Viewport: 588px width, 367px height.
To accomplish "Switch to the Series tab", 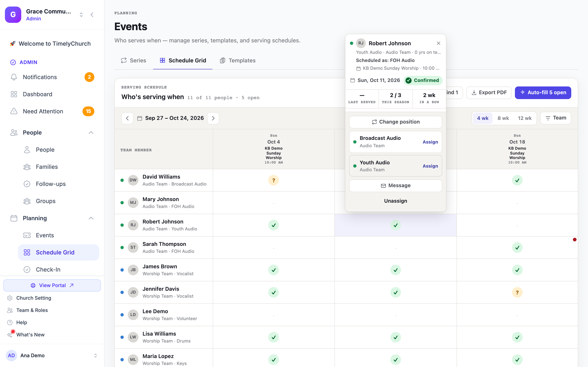I will [133, 60].
